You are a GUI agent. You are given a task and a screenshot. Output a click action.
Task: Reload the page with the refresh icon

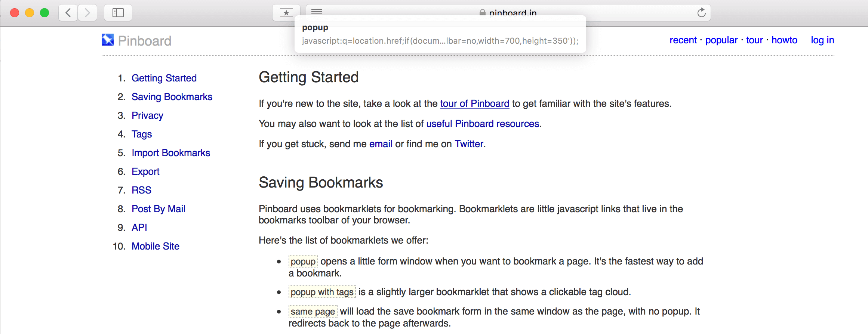[702, 13]
